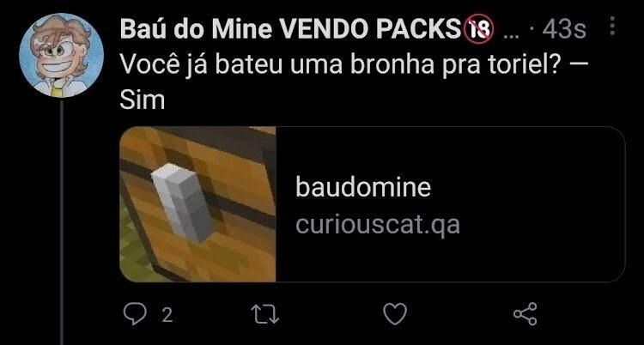Open the three-dot more options menu

pyautogui.click(x=612, y=26)
